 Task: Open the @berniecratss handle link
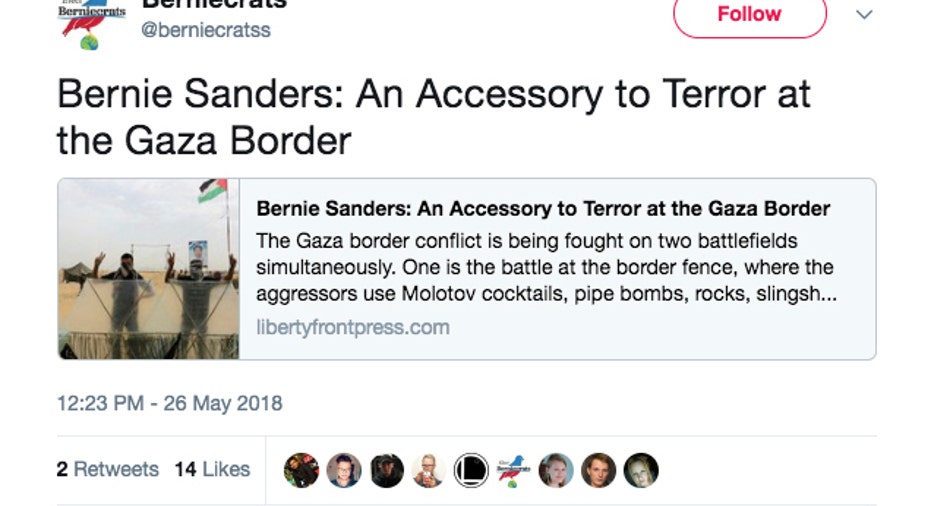(x=205, y=30)
